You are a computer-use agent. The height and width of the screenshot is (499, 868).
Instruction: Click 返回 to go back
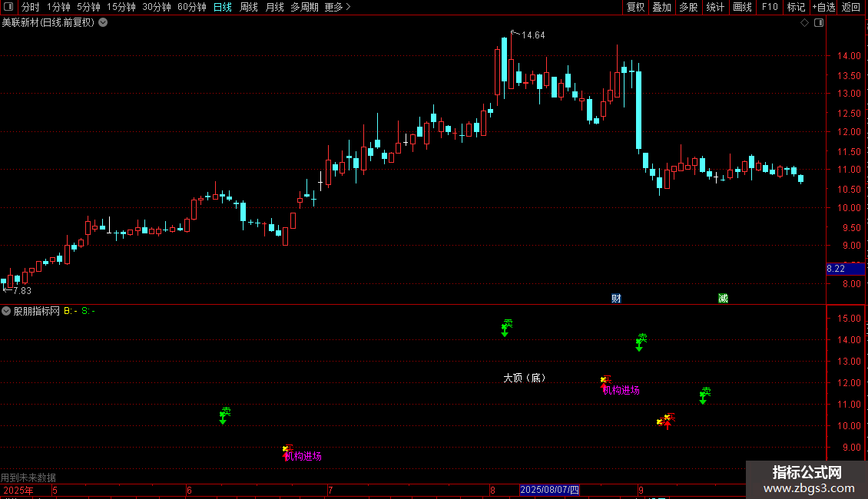point(851,7)
